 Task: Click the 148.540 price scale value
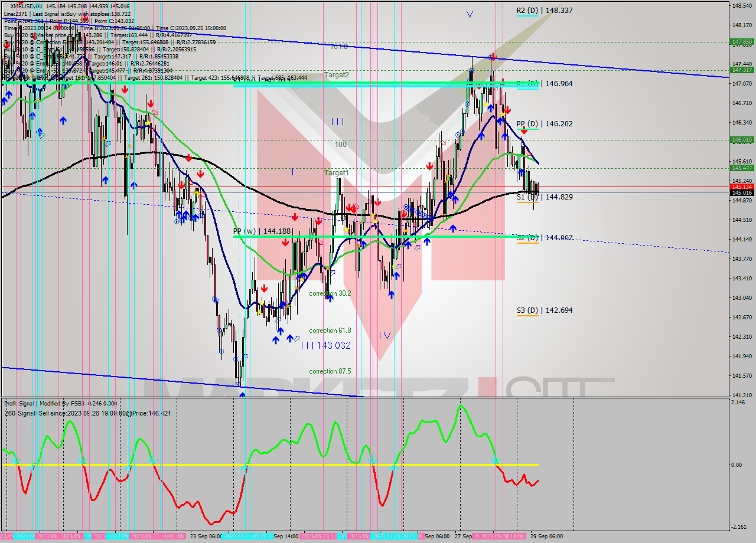click(742, 5)
